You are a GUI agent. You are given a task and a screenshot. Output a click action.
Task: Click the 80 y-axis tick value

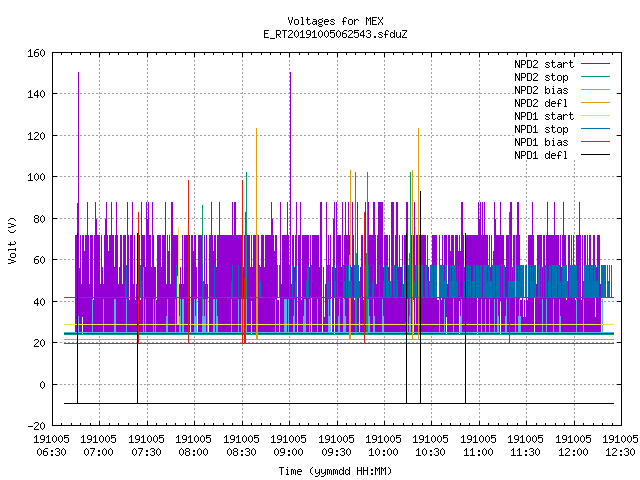click(40, 218)
